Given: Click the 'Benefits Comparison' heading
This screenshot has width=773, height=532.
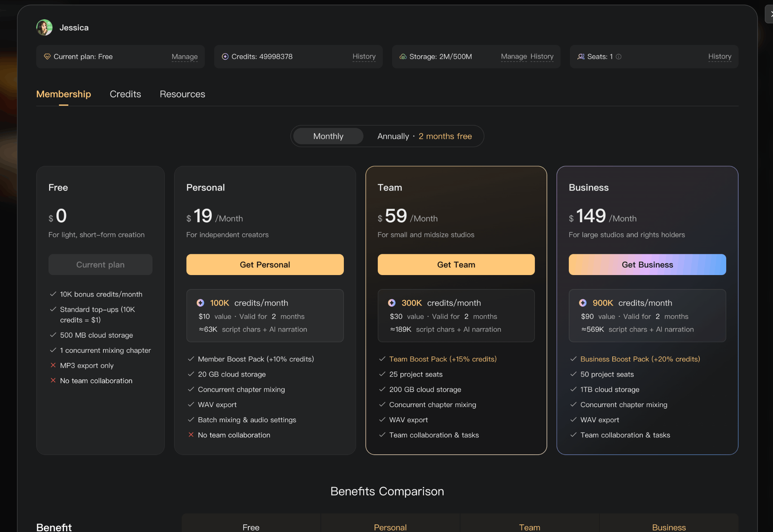Looking at the screenshot, I should click(x=387, y=491).
